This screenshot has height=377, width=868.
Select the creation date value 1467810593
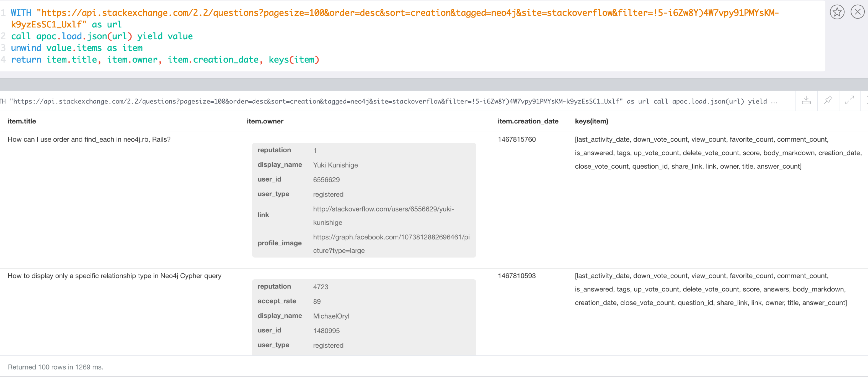point(516,276)
